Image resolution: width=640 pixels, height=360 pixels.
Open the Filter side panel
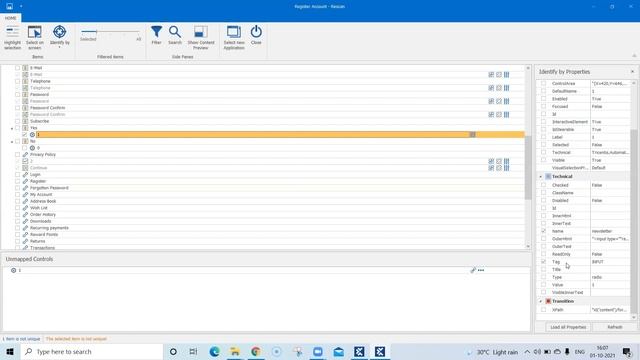pos(156,35)
